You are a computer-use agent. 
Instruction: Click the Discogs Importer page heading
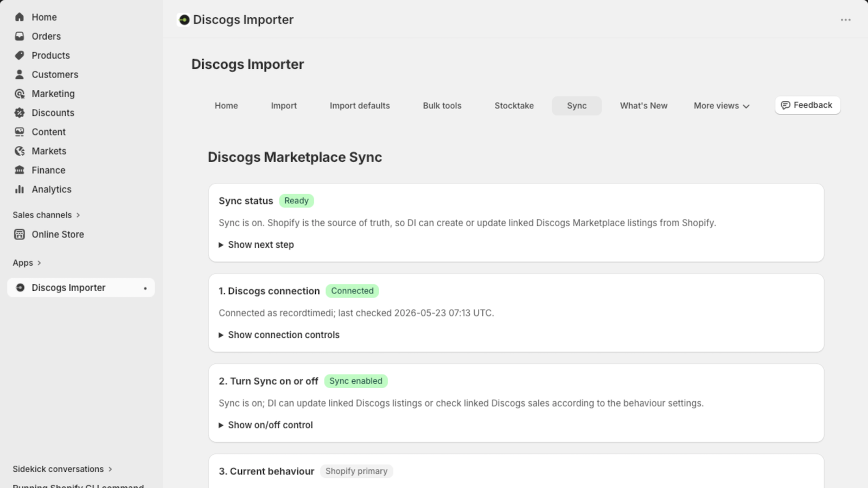coord(247,64)
